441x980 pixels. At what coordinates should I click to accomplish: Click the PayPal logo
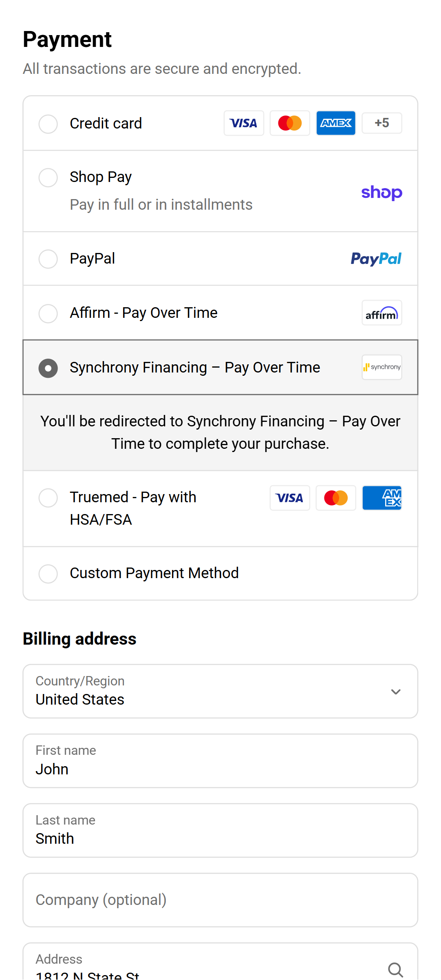click(376, 259)
